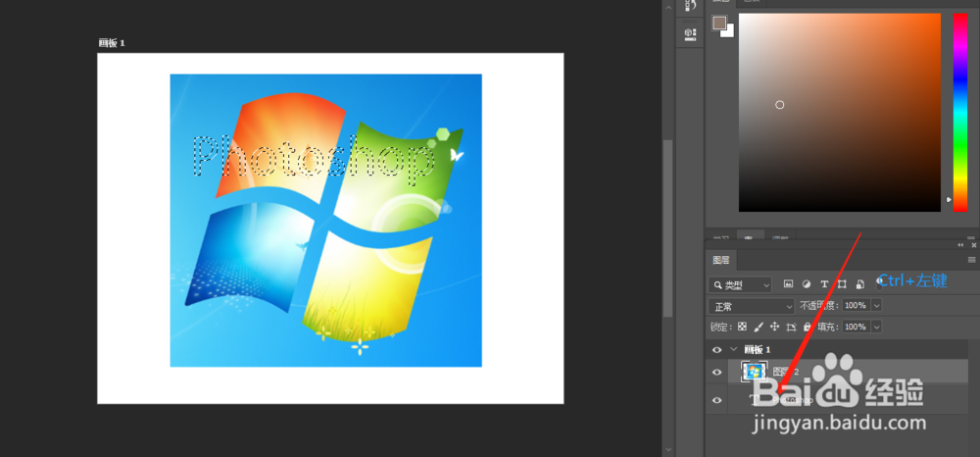This screenshot has width=980, height=457.
Task: Select the Photoshop text layer name
Action: pos(793,400)
